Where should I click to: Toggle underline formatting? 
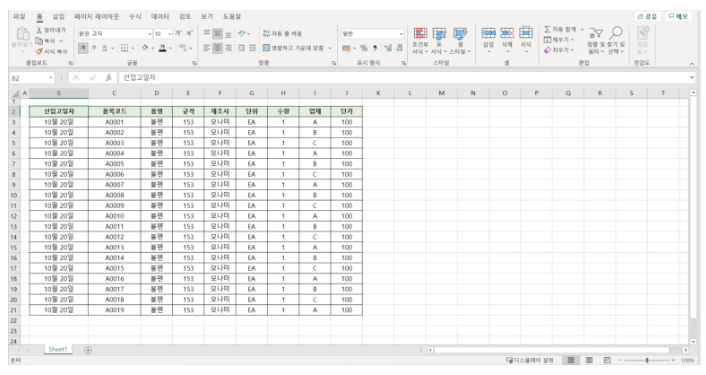tap(104, 48)
